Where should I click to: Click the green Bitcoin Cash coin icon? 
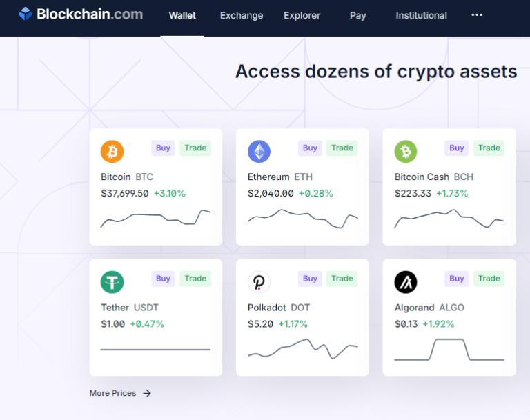pos(406,151)
